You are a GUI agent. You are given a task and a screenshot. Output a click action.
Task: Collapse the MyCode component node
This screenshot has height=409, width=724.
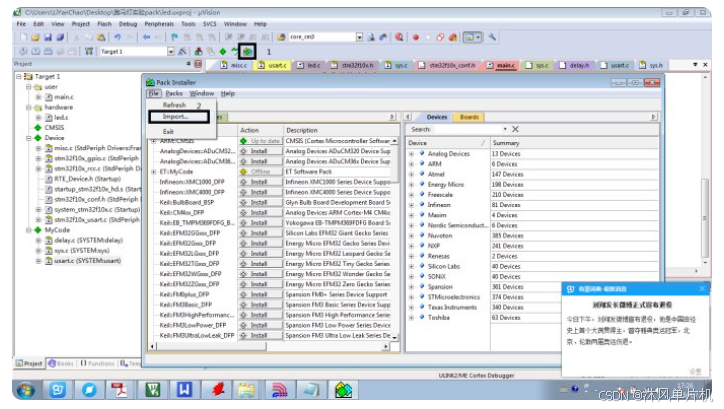click(29, 230)
